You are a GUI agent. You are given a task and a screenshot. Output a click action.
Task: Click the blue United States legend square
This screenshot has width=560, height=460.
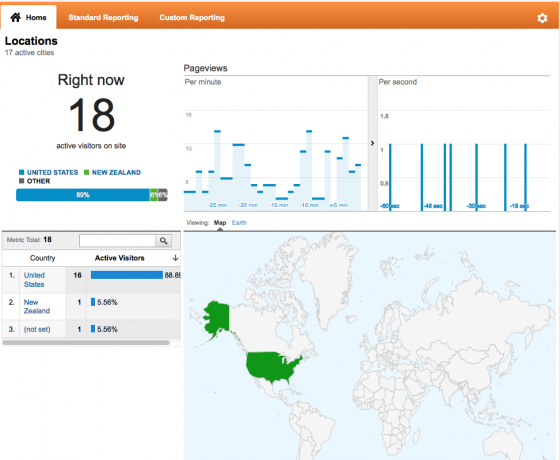coord(21,172)
